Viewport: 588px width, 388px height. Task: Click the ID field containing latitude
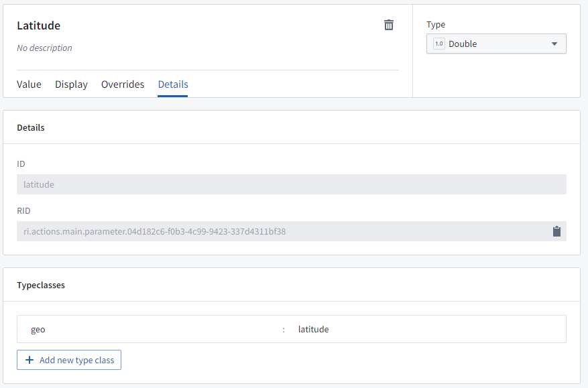point(292,184)
